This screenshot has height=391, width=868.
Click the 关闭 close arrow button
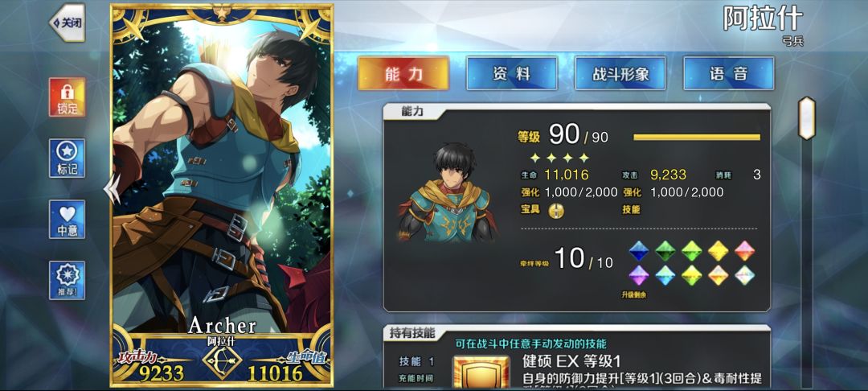pos(67,23)
